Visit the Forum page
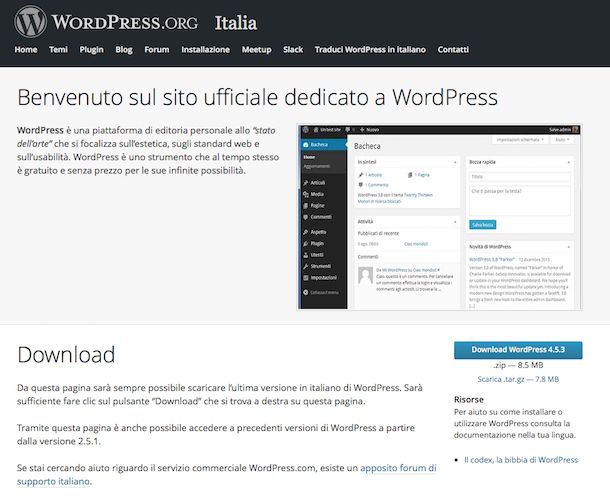Viewport: 610px width, 504px height. click(157, 49)
